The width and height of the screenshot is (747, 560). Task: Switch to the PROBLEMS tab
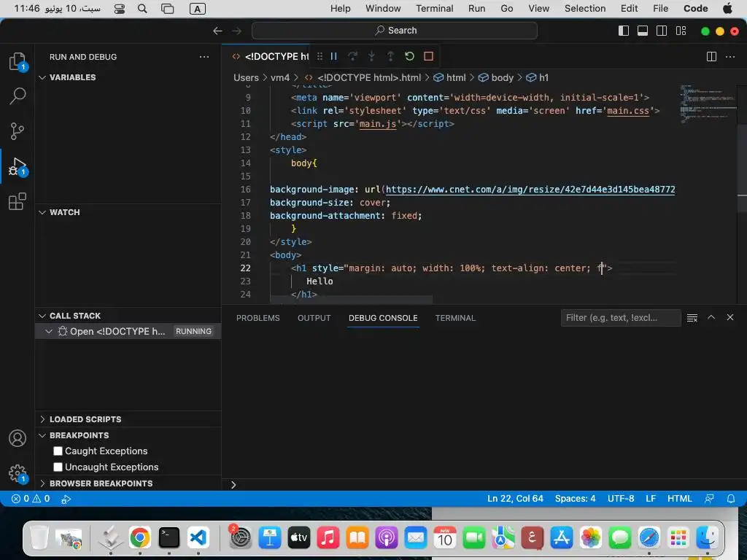coord(258,318)
